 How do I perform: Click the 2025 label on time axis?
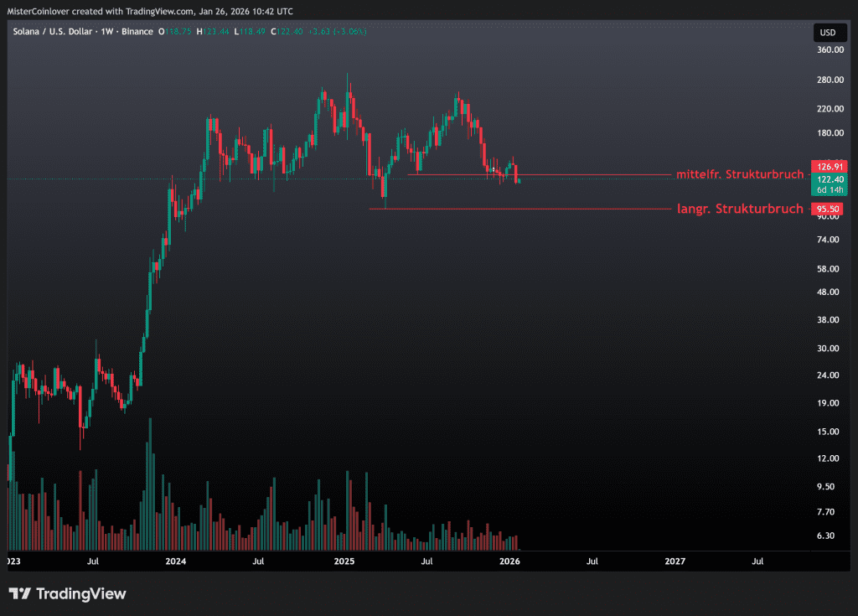[343, 561]
